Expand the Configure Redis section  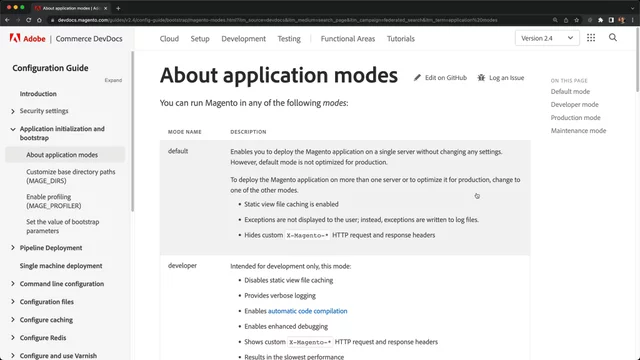[13, 338]
